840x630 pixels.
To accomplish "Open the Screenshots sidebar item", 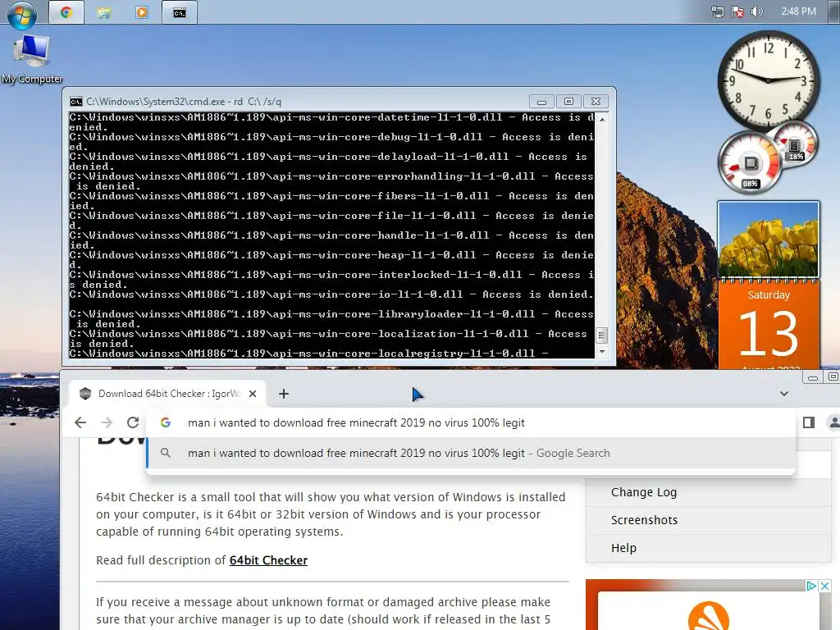I will 645,520.
